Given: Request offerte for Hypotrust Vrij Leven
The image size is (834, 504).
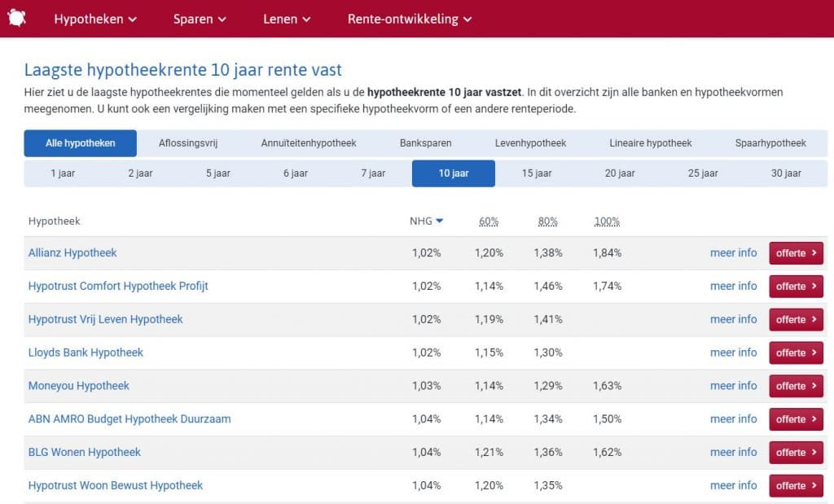Looking at the screenshot, I should coord(797,319).
